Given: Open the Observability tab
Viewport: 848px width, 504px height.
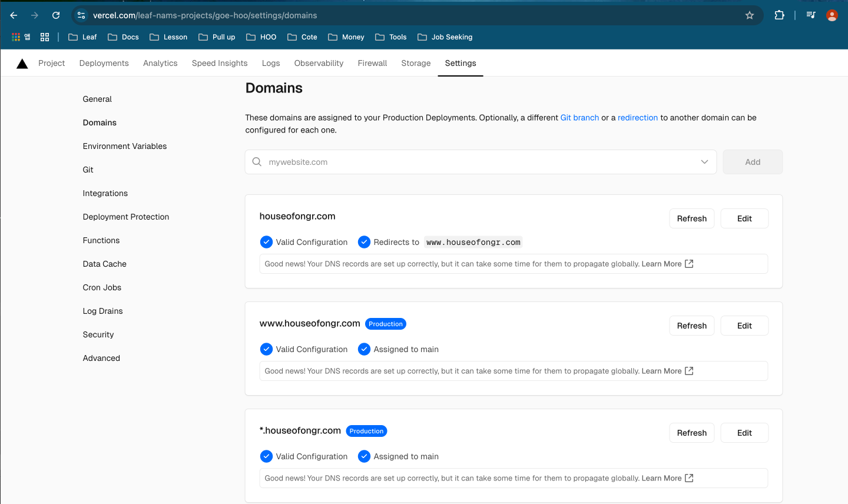Looking at the screenshot, I should click(x=319, y=63).
